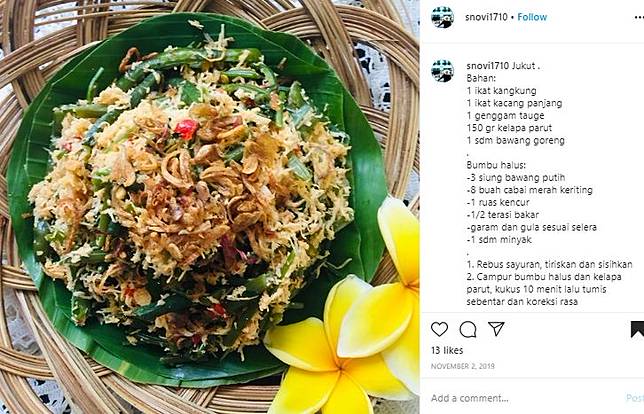Open comments via speech bubble icon
644x414 pixels.
tap(468, 329)
